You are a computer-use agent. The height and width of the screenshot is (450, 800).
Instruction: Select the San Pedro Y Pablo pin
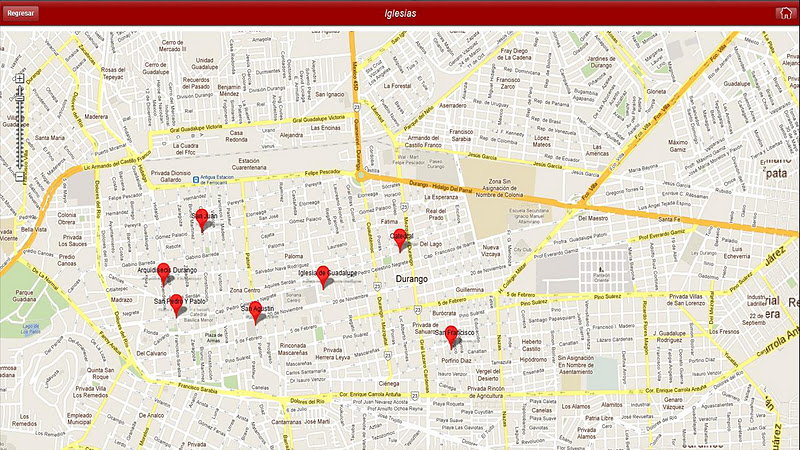tap(176, 305)
